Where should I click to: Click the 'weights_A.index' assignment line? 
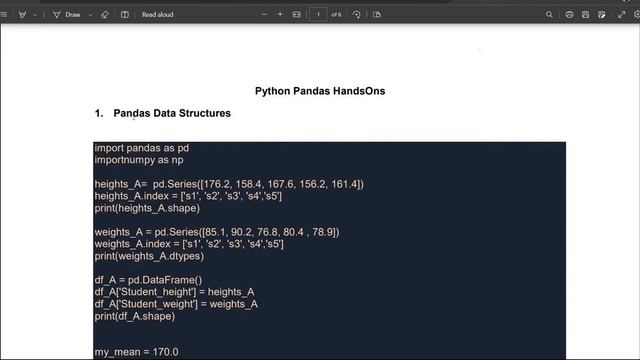coord(189,244)
